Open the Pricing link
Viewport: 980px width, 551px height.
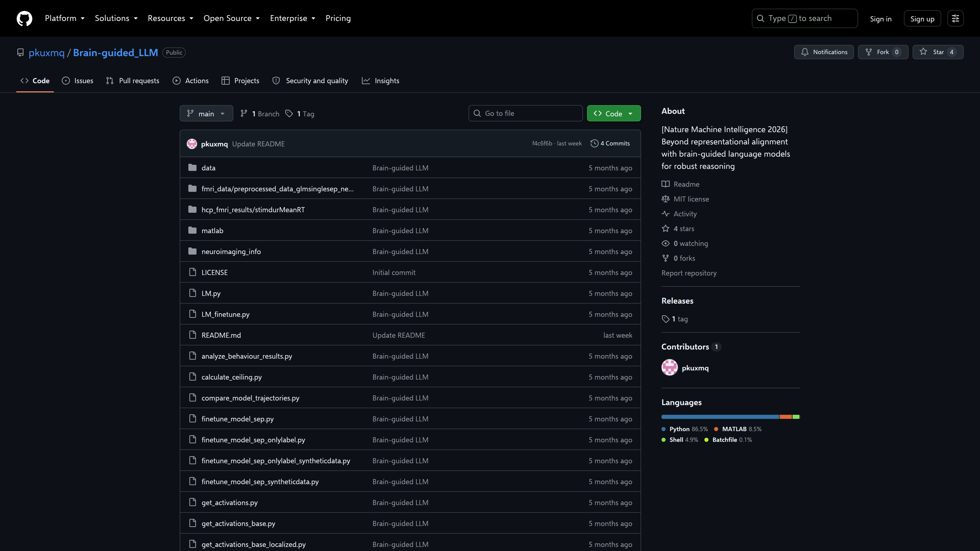pos(338,18)
